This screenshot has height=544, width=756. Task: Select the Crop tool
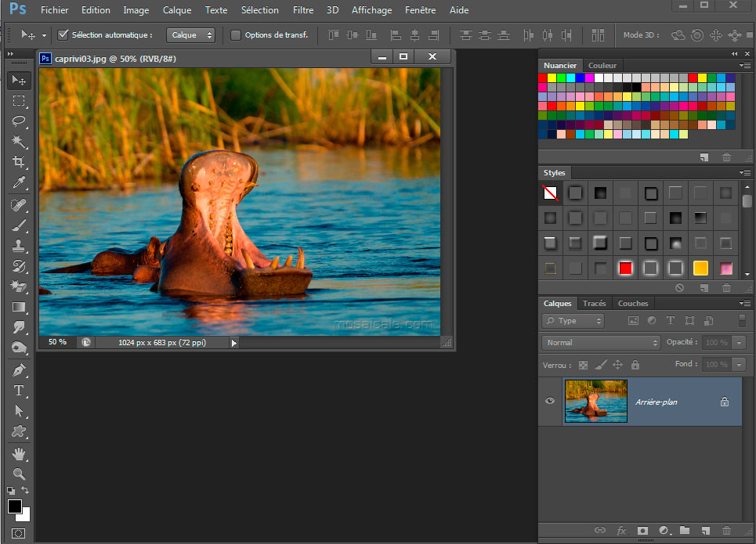tap(19, 162)
